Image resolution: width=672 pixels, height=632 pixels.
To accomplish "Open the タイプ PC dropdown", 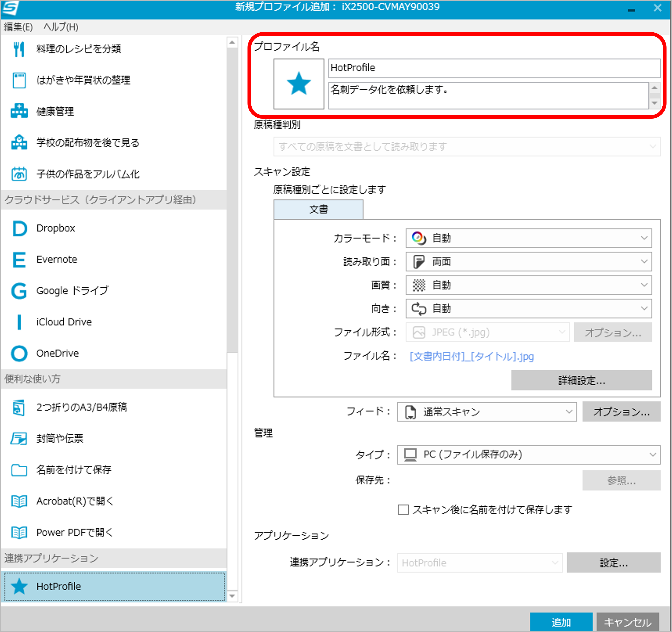I will [529, 454].
